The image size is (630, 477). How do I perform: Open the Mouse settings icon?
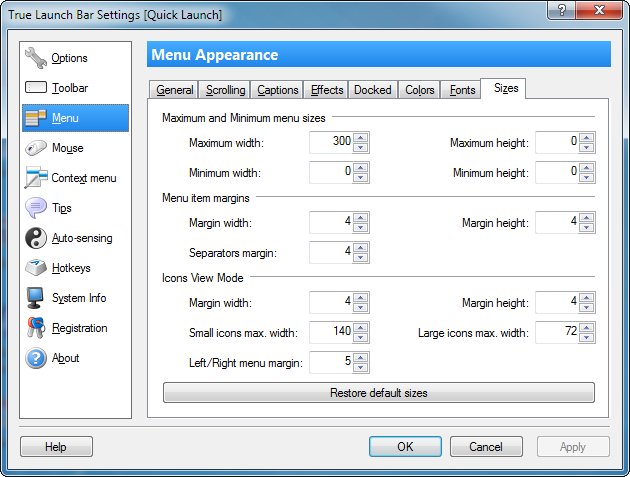point(36,148)
